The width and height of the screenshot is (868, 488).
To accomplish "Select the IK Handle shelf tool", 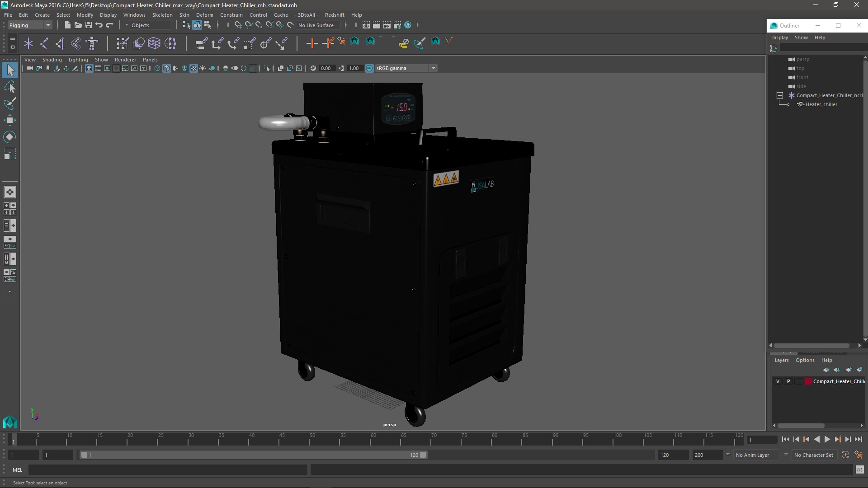I will point(60,43).
